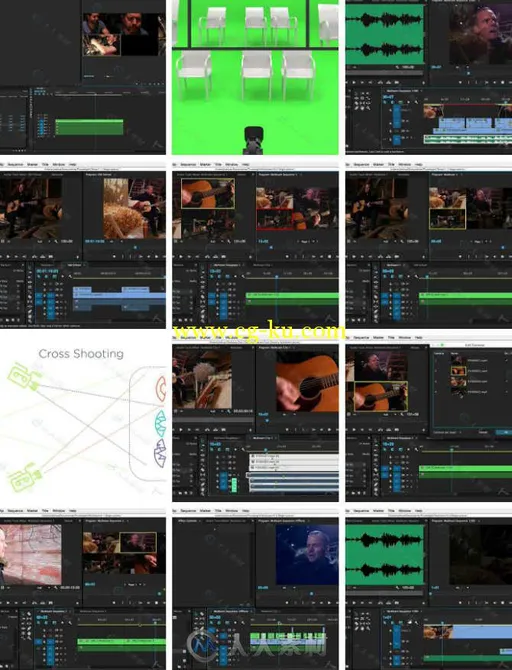
Task: Open source resolution dropdown in hay-bale screenshot
Action: [42, 241]
